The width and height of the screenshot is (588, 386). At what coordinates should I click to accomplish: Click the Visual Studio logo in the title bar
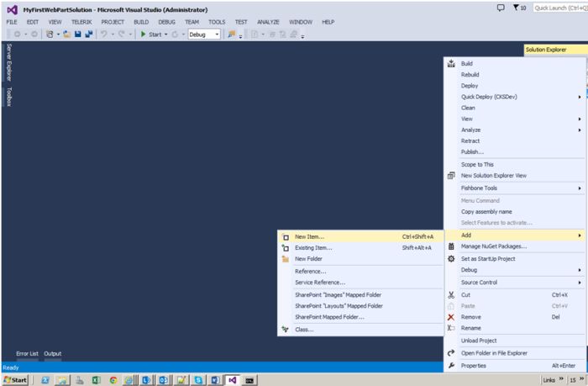12,10
